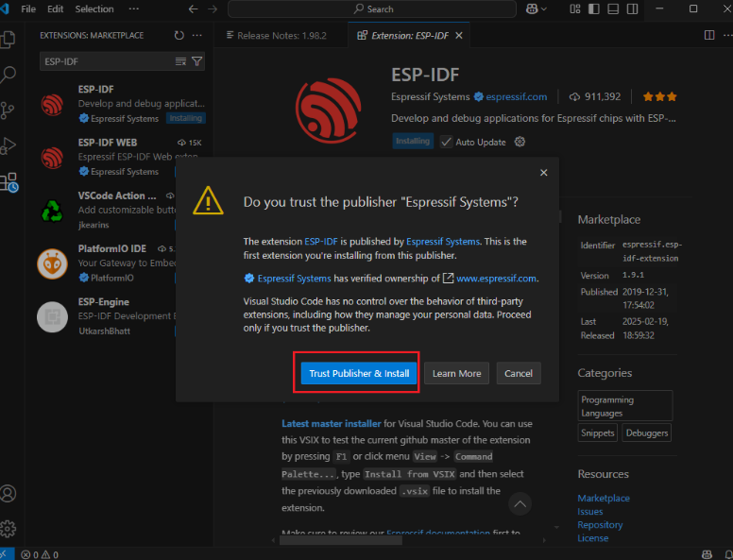Open www.espressif.com link in dialog
The image size is (733, 560).
point(496,279)
